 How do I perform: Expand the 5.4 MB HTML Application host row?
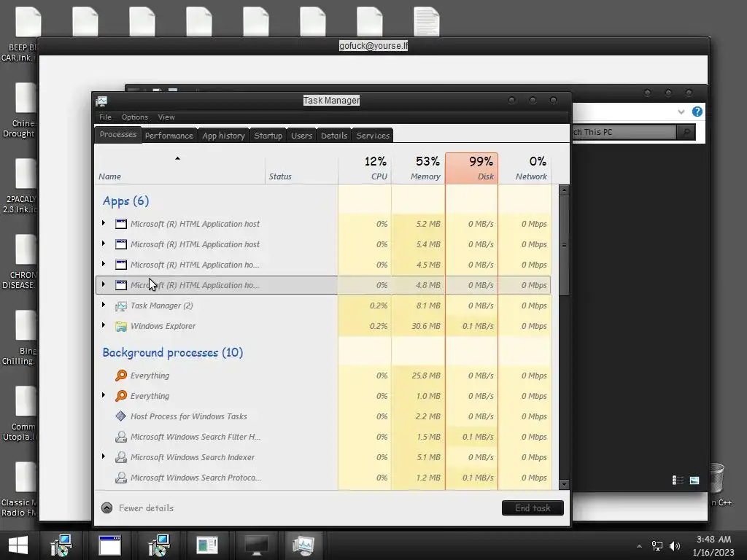tap(104, 244)
